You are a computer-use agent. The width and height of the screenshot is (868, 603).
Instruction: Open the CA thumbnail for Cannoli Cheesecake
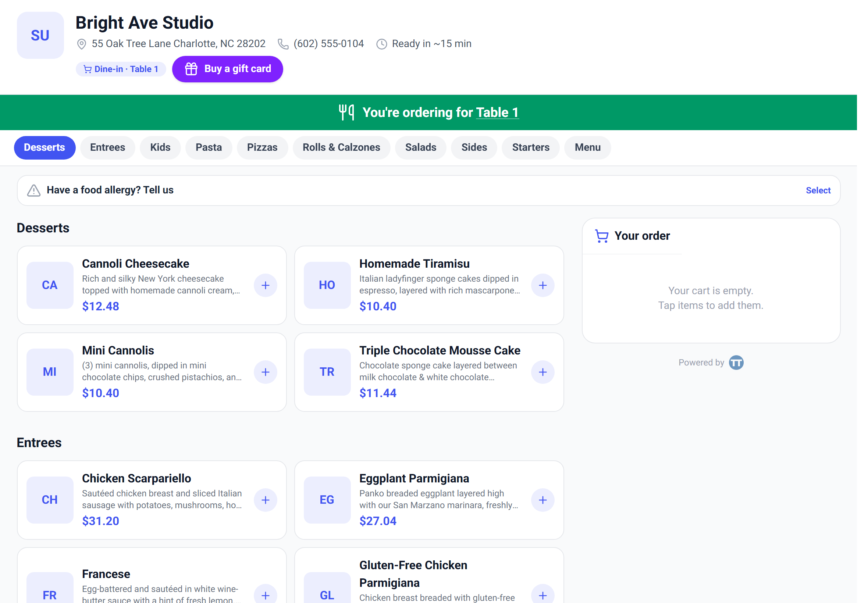[x=50, y=285]
